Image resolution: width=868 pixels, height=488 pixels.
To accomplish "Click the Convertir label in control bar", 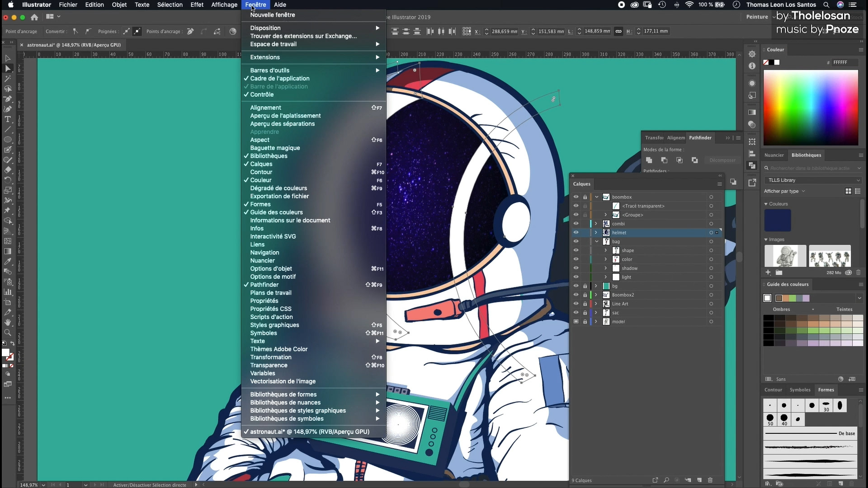I will 56,32.
